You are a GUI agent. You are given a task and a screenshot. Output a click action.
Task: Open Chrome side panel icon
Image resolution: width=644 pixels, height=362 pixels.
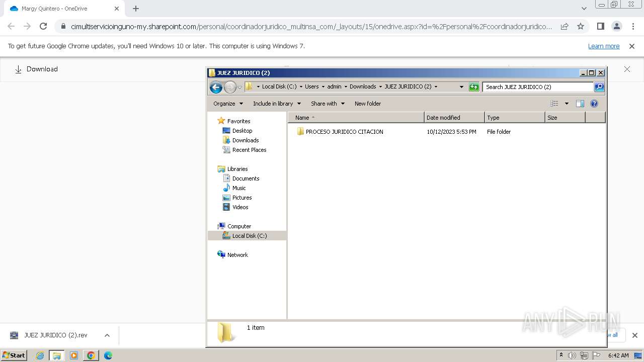[600, 26]
